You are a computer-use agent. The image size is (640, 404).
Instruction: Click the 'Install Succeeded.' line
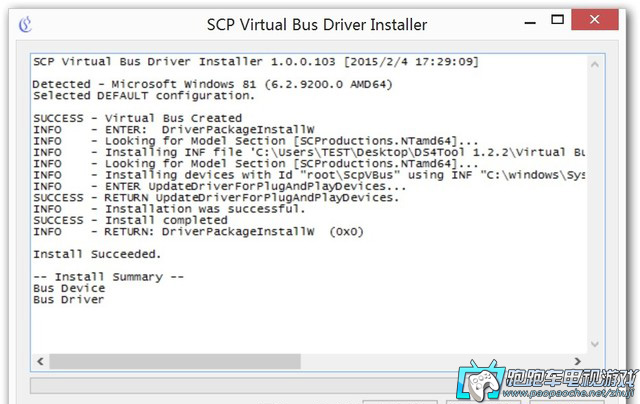click(x=97, y=254)
